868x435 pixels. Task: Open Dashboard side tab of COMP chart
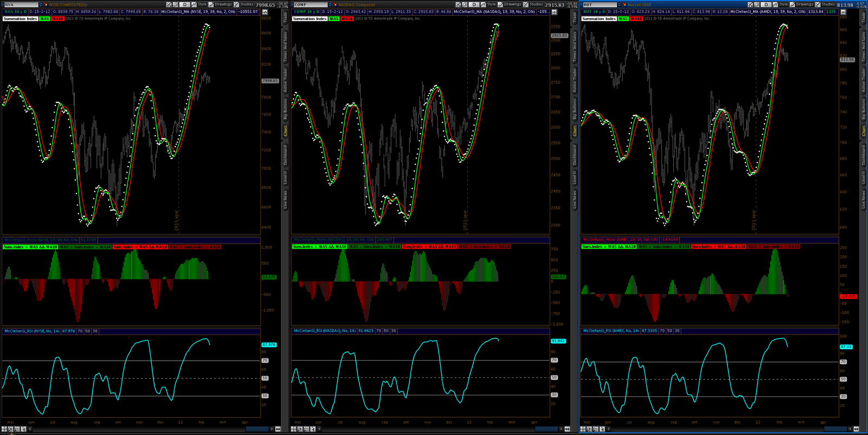pyautogui.click(x=575, y=155)
